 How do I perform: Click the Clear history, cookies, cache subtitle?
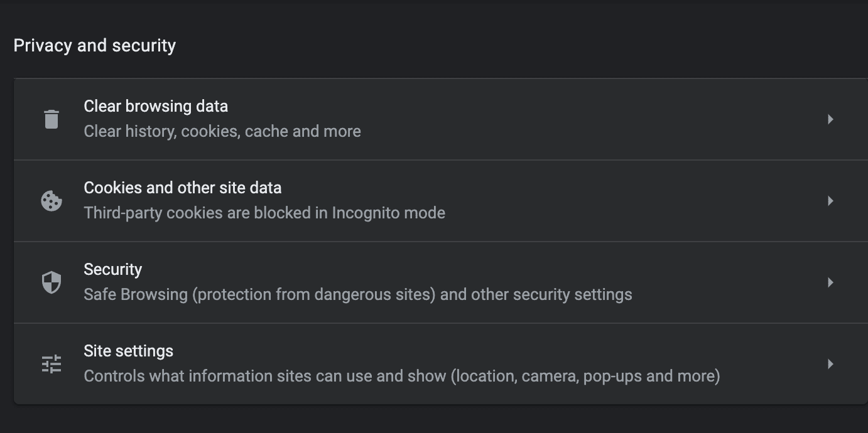[x=222, y=131]
